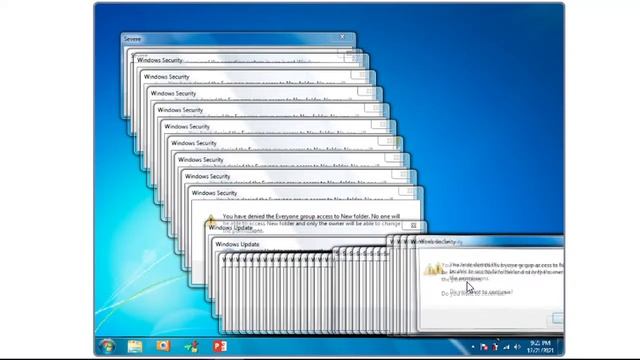Click the warning icon beside the denied-access message
Image resolution: width=640 pixels, height=360 pixels.
[x=211, y=220]
